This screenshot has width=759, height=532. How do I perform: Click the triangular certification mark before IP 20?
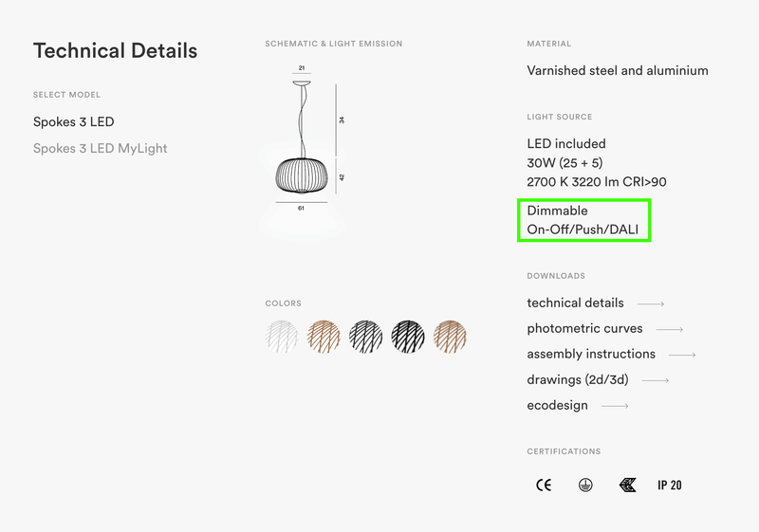pos(627,485)
